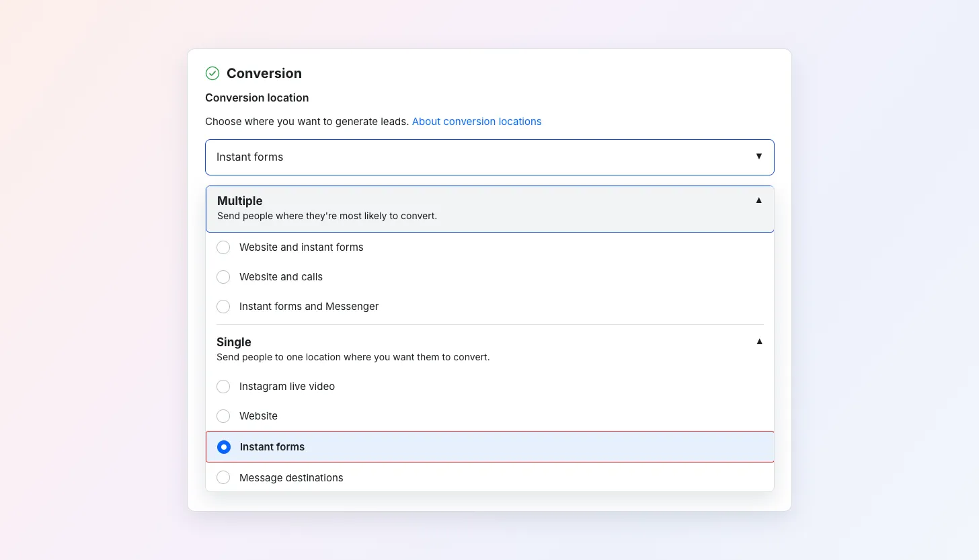
Task: Click 'Send people to one location' description text
Action: [x=353, y=357]
